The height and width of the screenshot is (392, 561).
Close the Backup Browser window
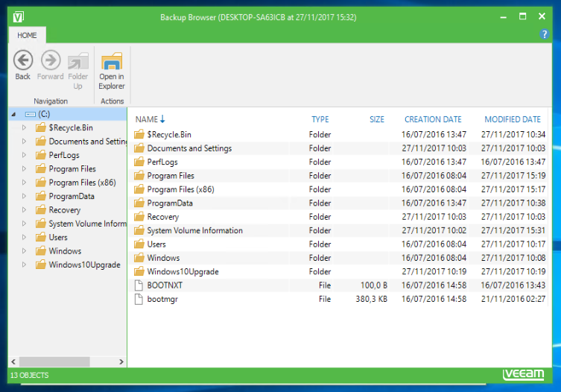click(542, 16)
